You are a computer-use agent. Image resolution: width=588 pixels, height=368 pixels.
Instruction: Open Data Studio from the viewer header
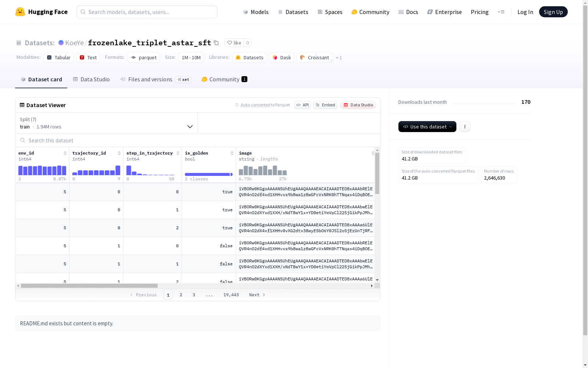tap(358, 105)
